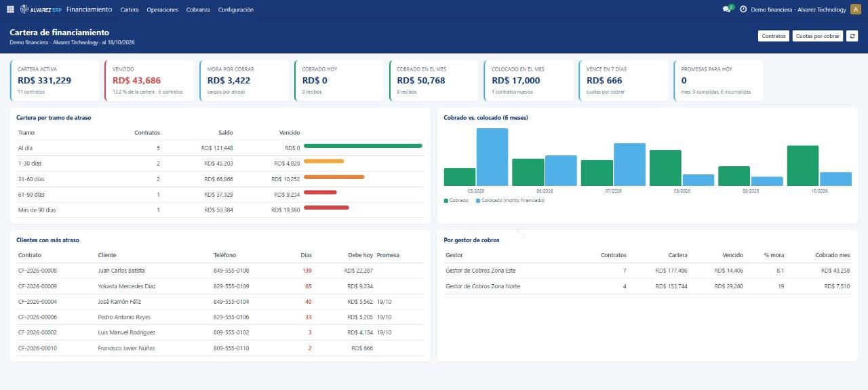Open the Cobrado hoy card
Image resolution: width=868 pixels, height=390 pixels.
click(340, 81)
